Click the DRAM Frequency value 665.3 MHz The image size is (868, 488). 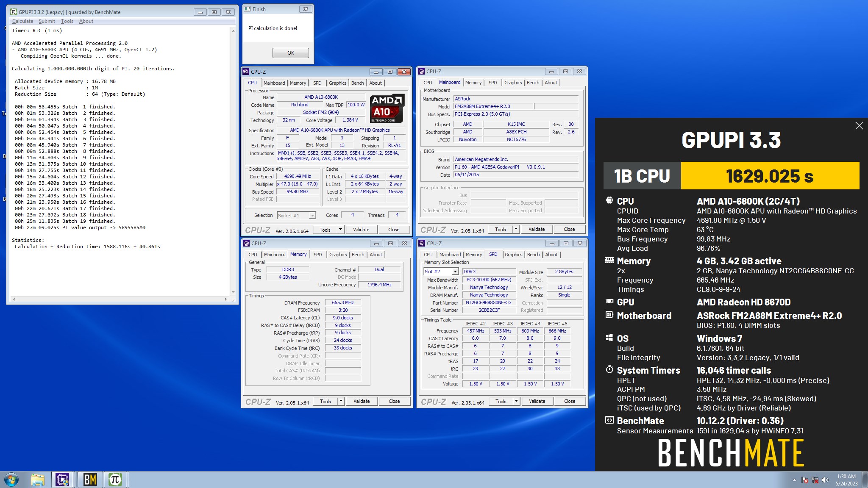point(343,302)
